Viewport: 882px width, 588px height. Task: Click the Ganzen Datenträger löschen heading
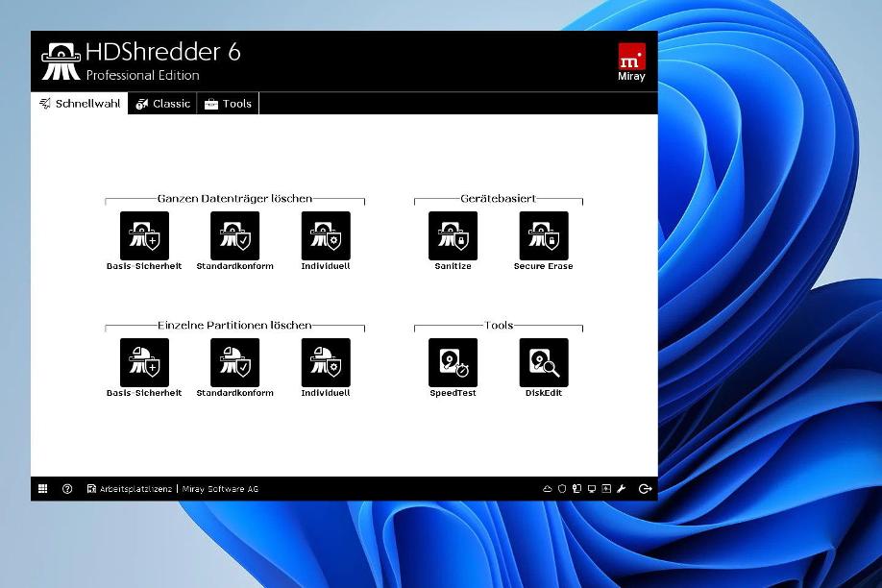(234, 199)
